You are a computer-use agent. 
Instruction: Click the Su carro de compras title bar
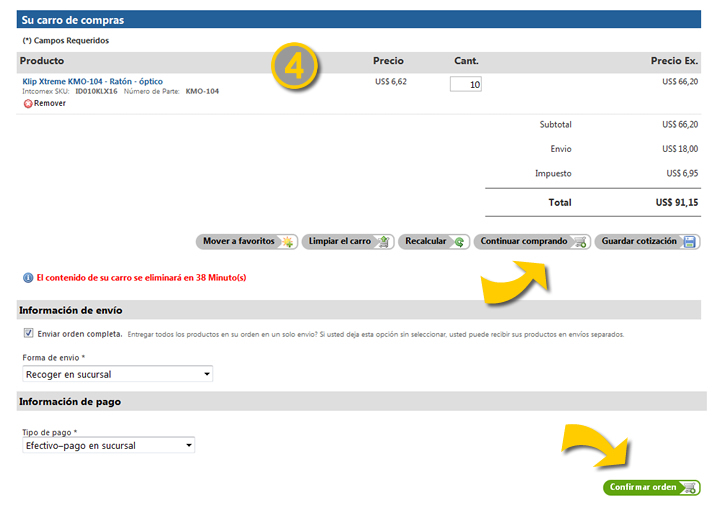[360, 19]
